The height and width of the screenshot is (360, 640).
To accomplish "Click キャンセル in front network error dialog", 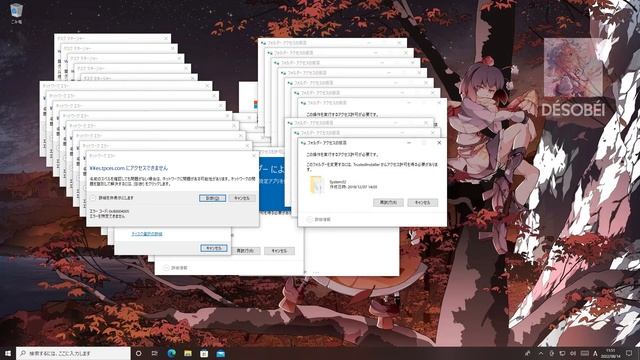I will (242, 198).
